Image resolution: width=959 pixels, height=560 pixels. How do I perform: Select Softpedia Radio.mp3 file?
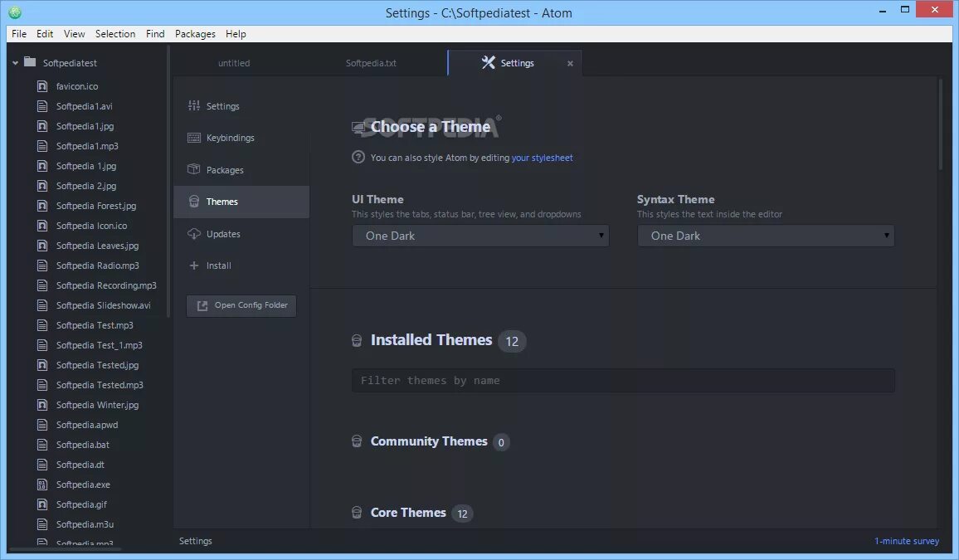tap(98, 265)
